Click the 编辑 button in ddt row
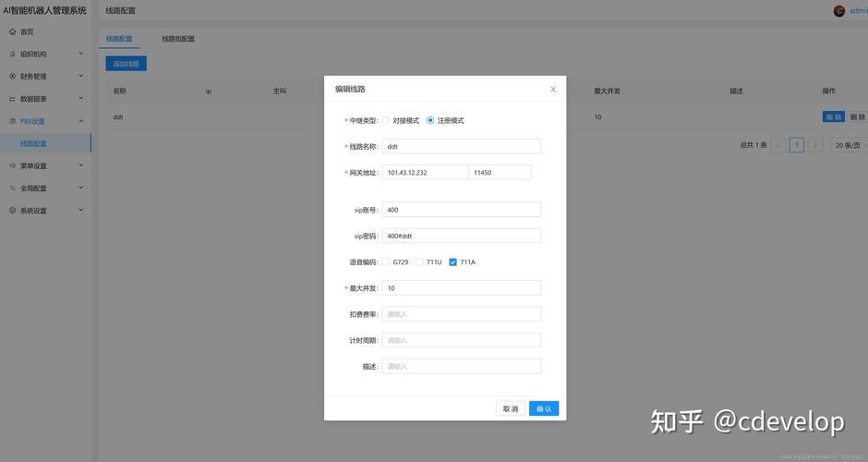The width and height of the screenshot is (868, 462). coord(833,116)
